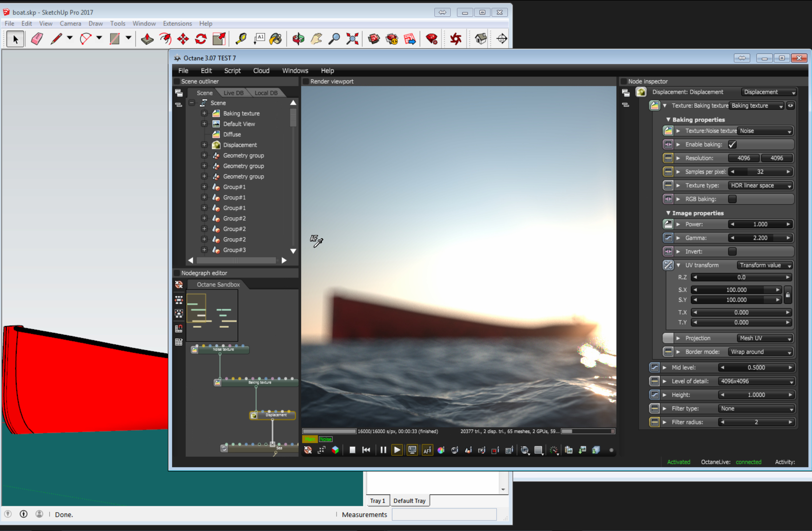Expand the Displacement node in Scene outliner
This screenshot has width=812, height=531.
tap(204, 145)
